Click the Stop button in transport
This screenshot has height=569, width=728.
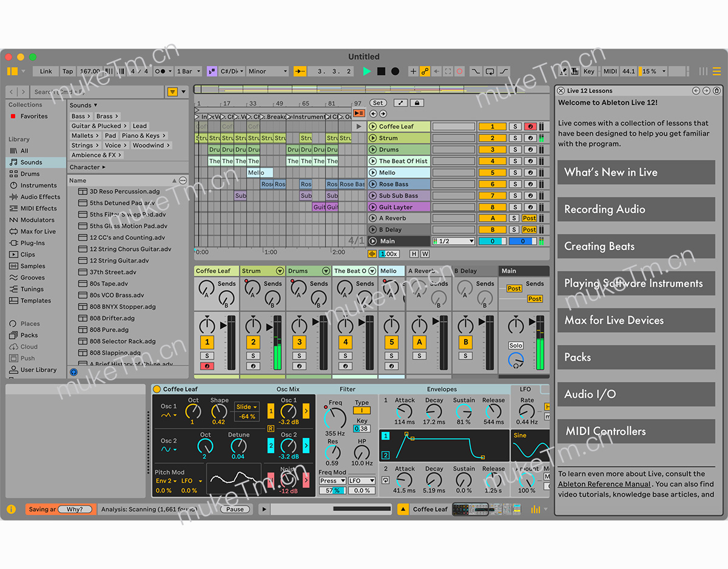[381, 72]
